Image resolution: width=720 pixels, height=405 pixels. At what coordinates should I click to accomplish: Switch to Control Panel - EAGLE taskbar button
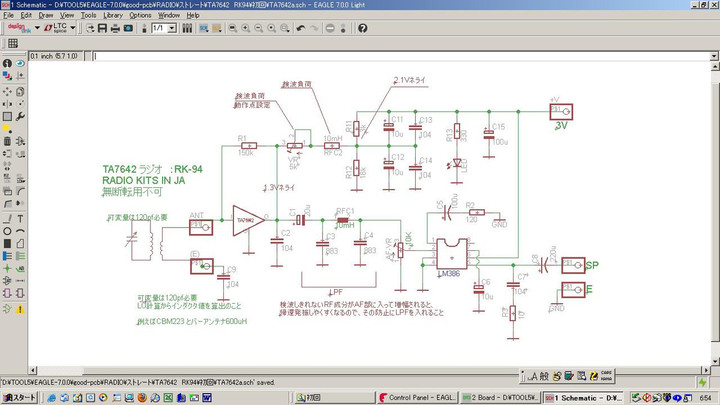419,398
